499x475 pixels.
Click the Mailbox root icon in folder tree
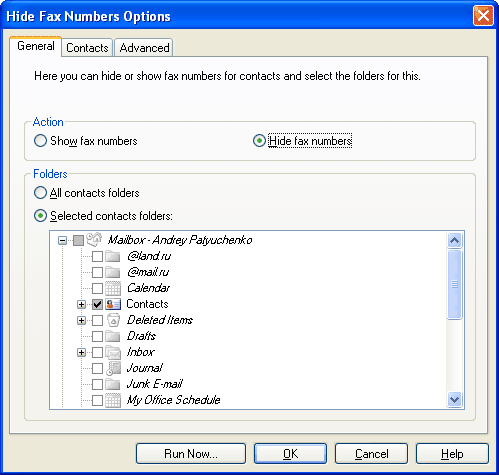pyautogui.click(x=94, y=240)
